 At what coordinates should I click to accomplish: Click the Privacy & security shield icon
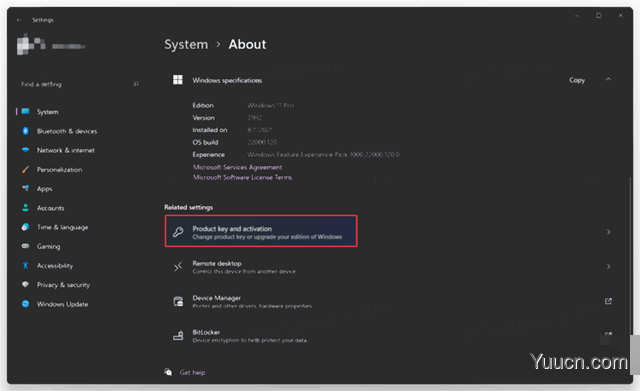(x=25, y=284)
